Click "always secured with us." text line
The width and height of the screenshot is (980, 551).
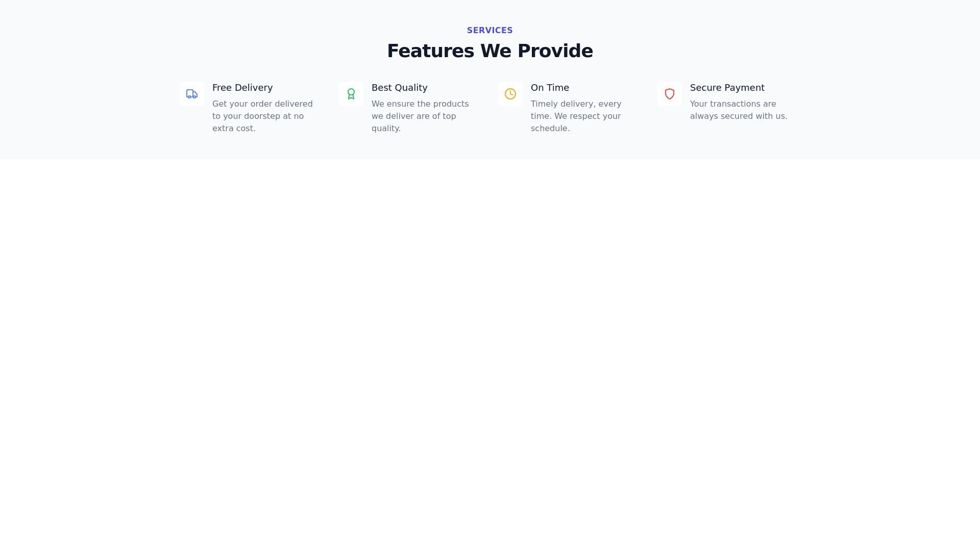(738, 116)
